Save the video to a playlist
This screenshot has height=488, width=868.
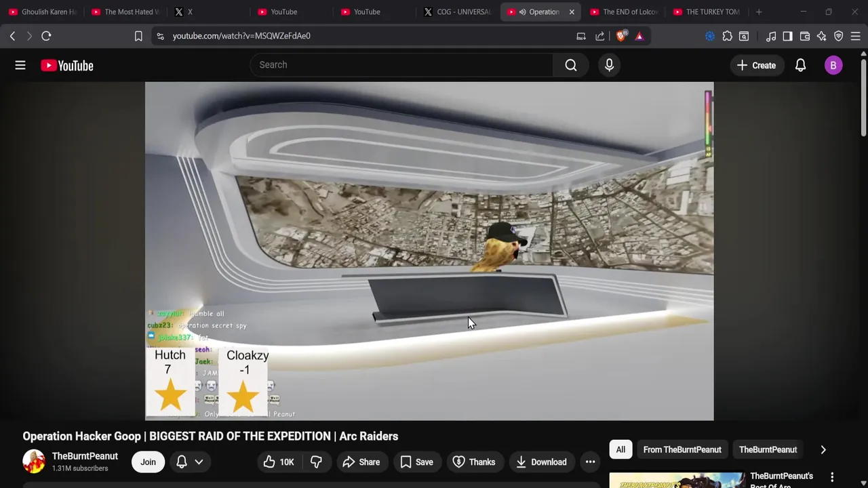pos(416,462)
